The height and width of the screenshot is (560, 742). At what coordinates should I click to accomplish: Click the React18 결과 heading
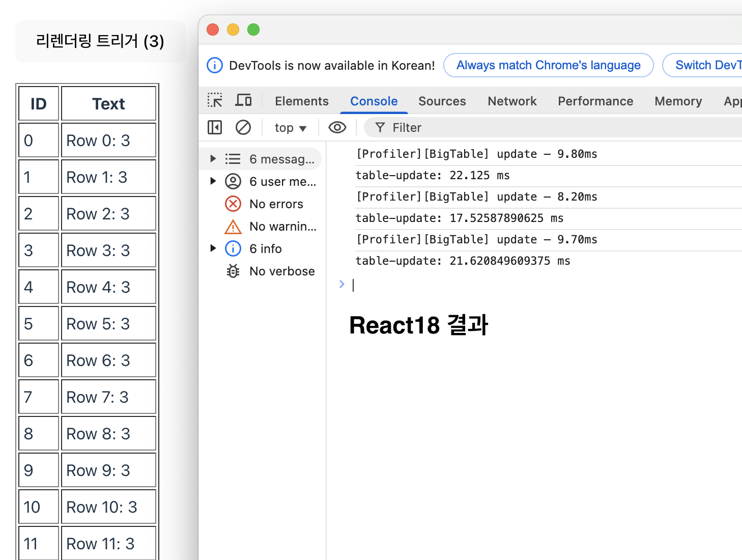coord(418,325)
